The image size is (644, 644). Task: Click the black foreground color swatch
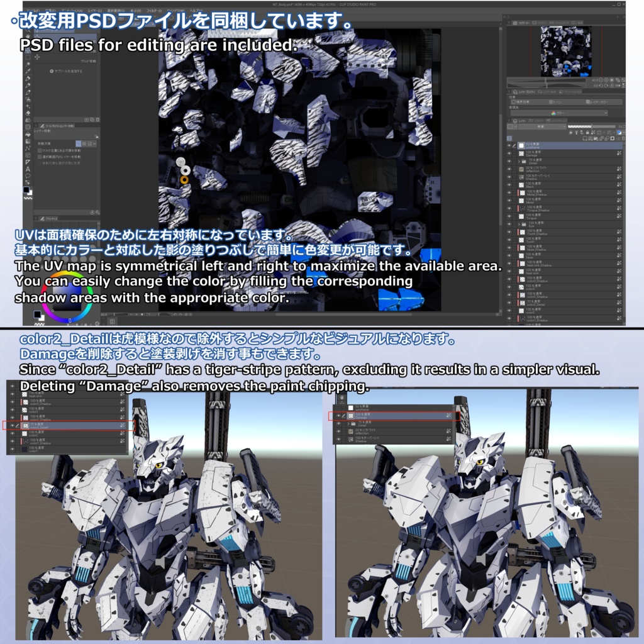(x=26, y=190)
